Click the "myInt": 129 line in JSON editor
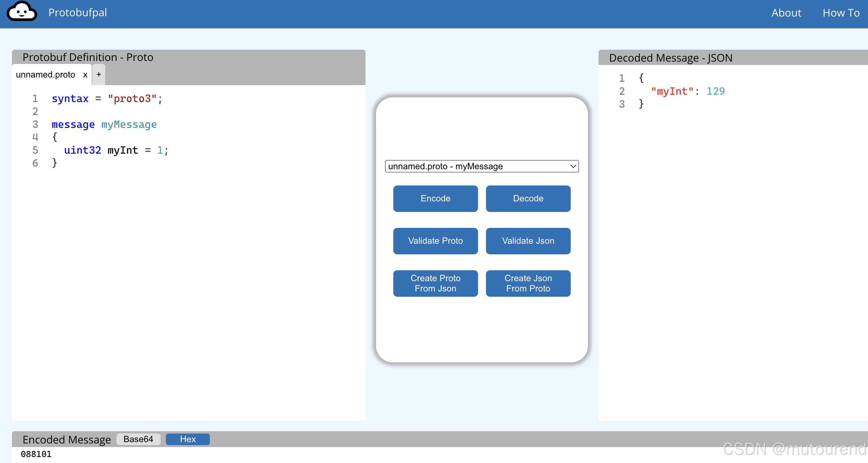 coord(687,91)
